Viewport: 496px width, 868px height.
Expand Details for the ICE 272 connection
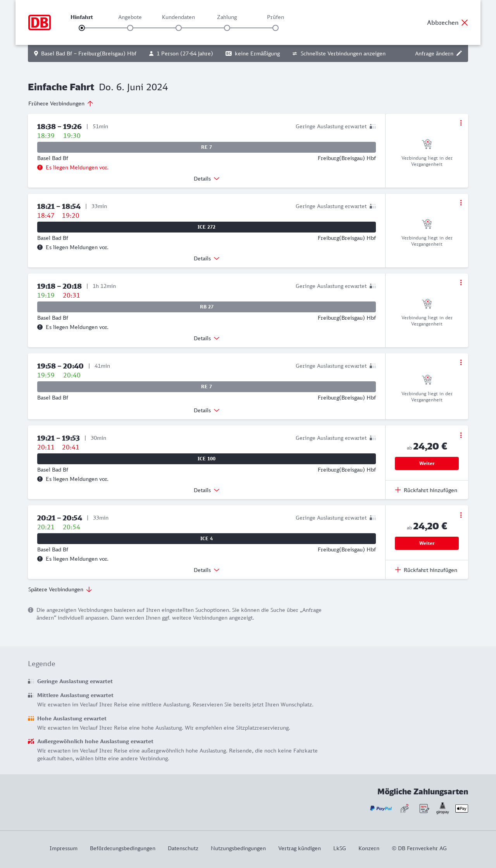207,258
